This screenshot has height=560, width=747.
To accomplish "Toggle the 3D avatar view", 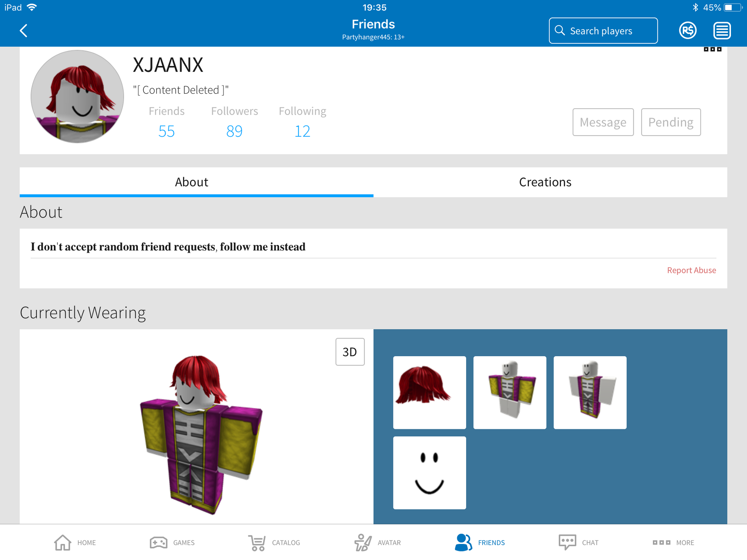I will click(x=350, y=352).
